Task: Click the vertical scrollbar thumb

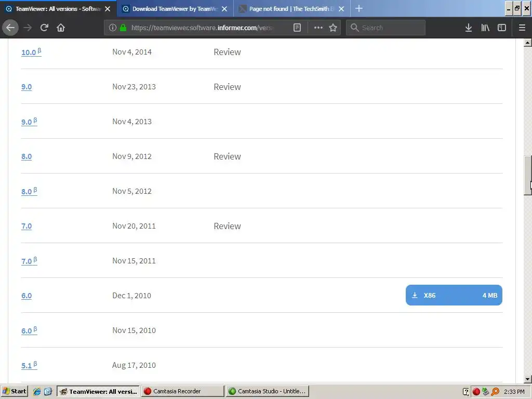Action: click(527, 176)
